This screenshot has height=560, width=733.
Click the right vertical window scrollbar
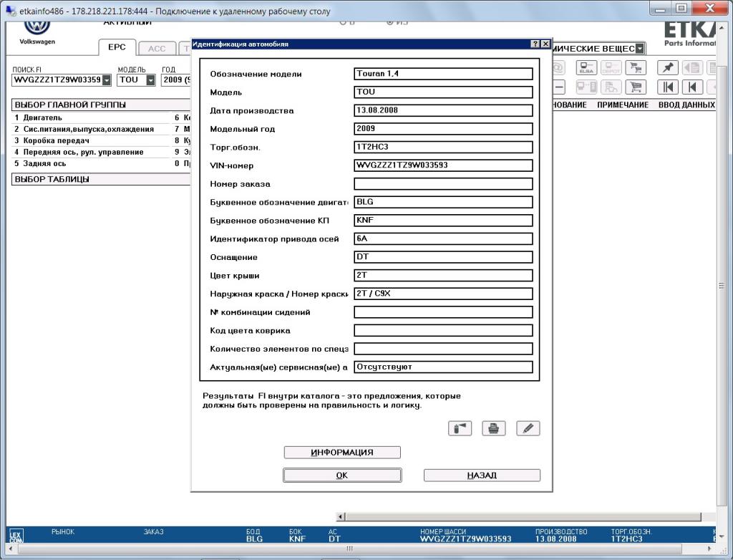pos(722,286)
